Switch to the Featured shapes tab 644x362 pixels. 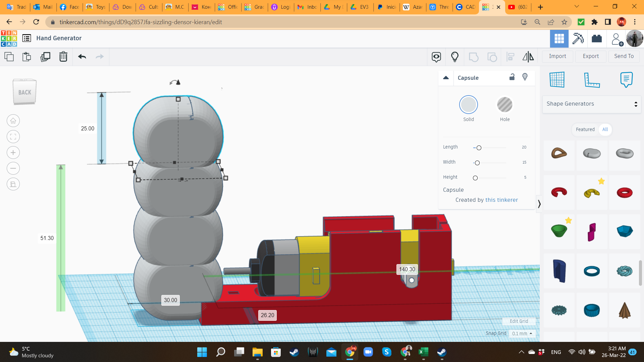pos(585,129)
